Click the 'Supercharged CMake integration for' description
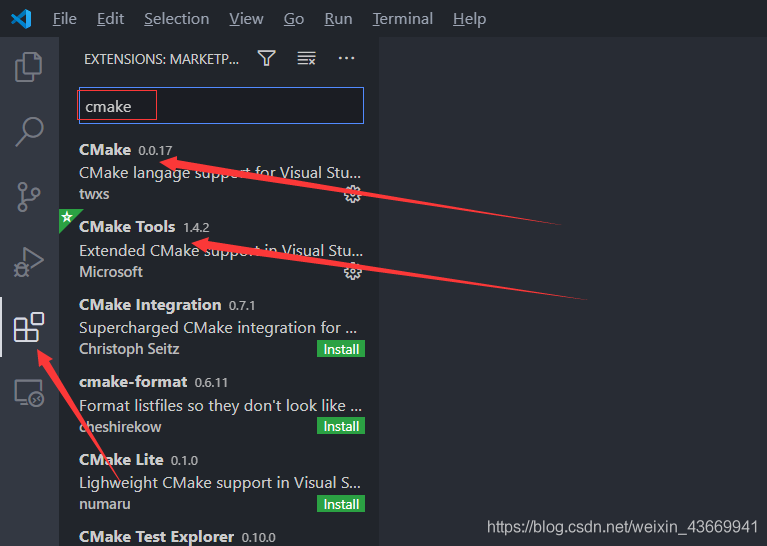The image size is (767, 546). pos(218,327)
